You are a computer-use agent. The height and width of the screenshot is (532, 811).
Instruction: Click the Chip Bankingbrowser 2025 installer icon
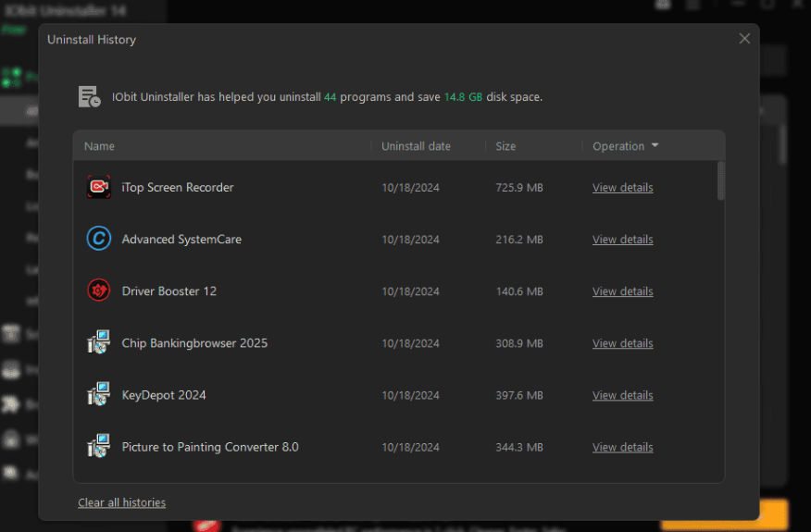point(98,342)
